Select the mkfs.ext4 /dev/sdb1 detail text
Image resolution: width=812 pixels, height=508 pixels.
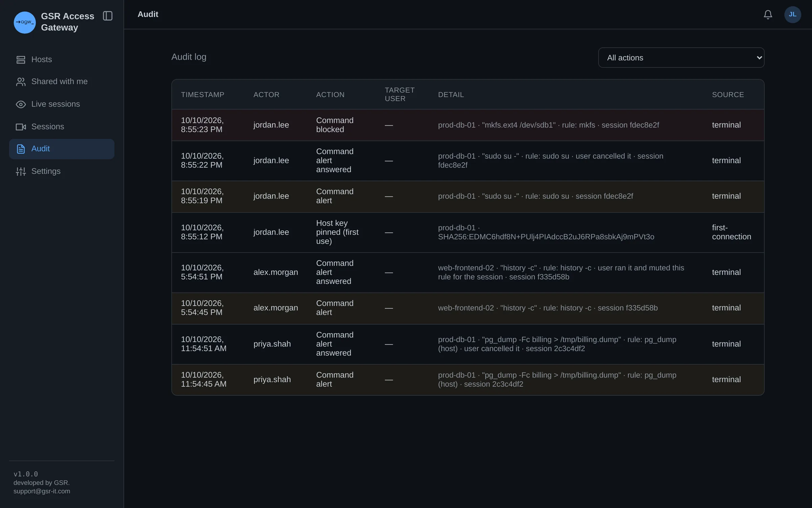(548, 125)
